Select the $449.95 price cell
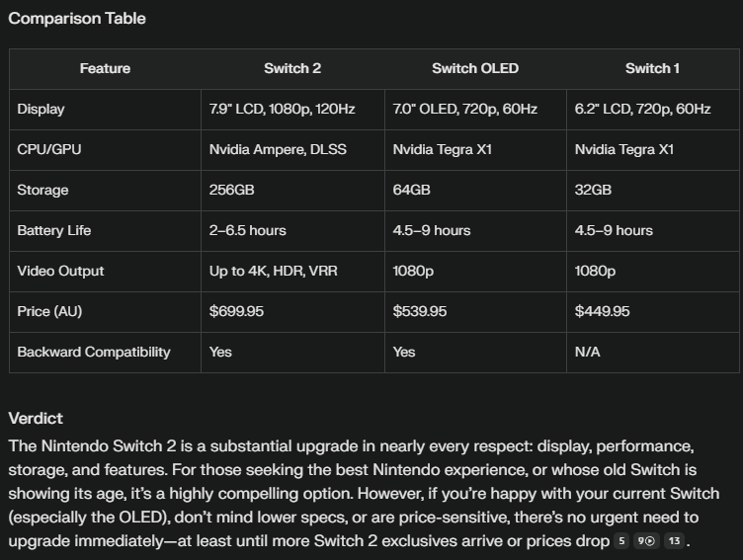743x560 pixels. click(x=602, y=311)
